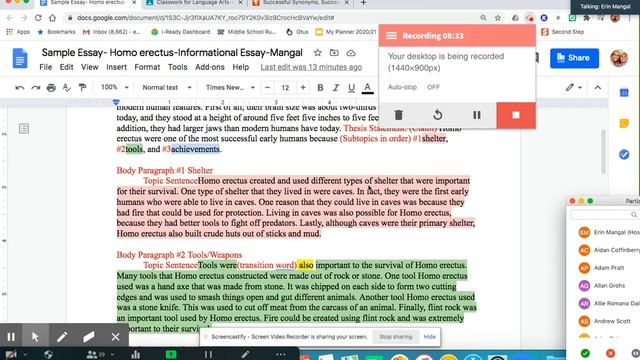Select the paint format tool
Screen dimensions: 640x360
coord(82,87)
